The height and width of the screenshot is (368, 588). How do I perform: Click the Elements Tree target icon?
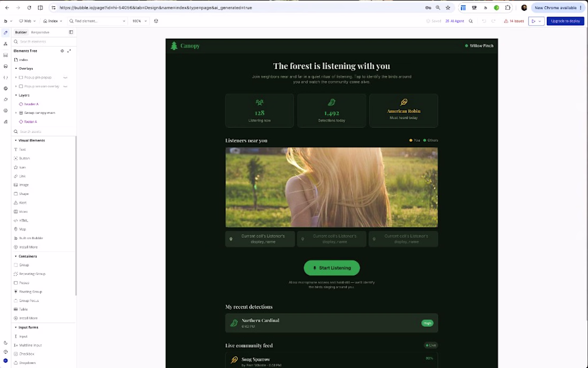[62, 51]
